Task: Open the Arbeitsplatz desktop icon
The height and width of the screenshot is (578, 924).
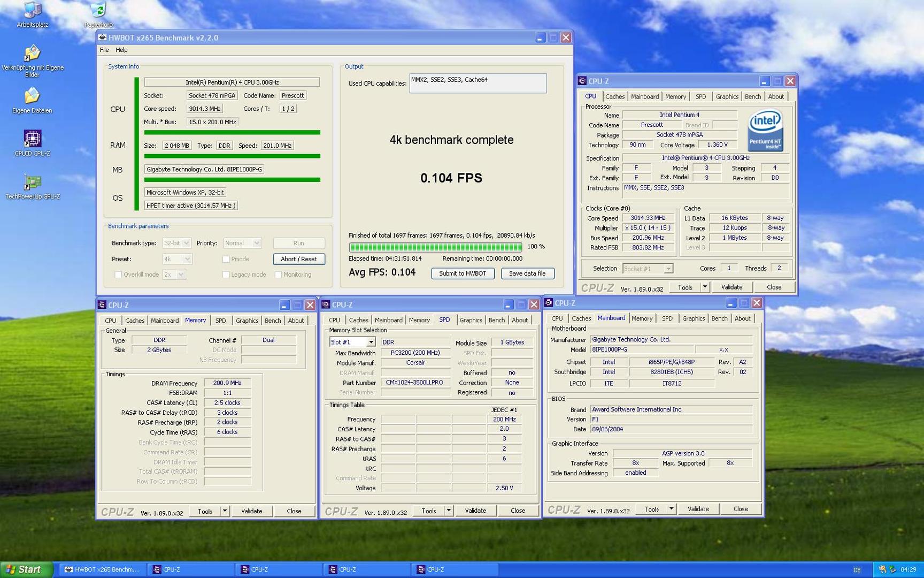Action: (x=33, y=14)
